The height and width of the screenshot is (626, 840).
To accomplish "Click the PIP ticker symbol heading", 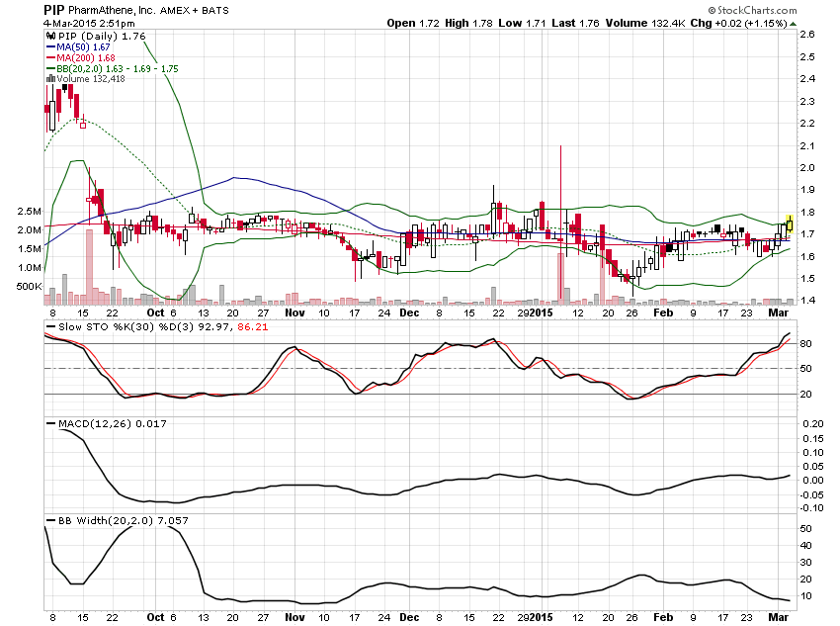I will click(54, 10).
